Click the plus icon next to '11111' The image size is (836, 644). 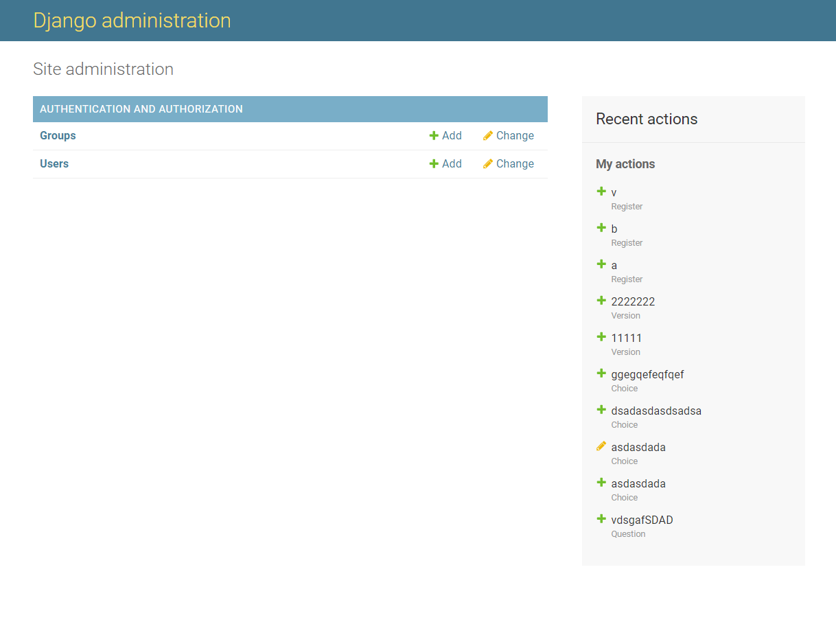coord(601,337)
